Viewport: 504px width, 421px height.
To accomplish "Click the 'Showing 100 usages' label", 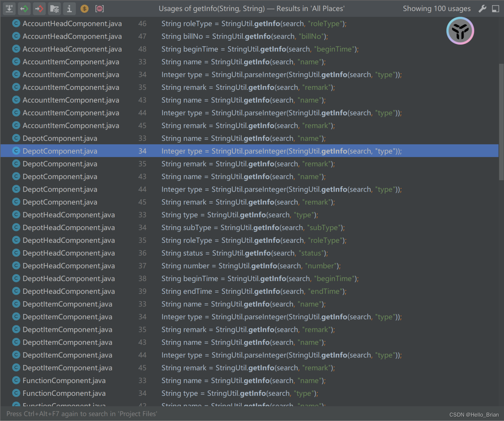I will click(436, 9).
